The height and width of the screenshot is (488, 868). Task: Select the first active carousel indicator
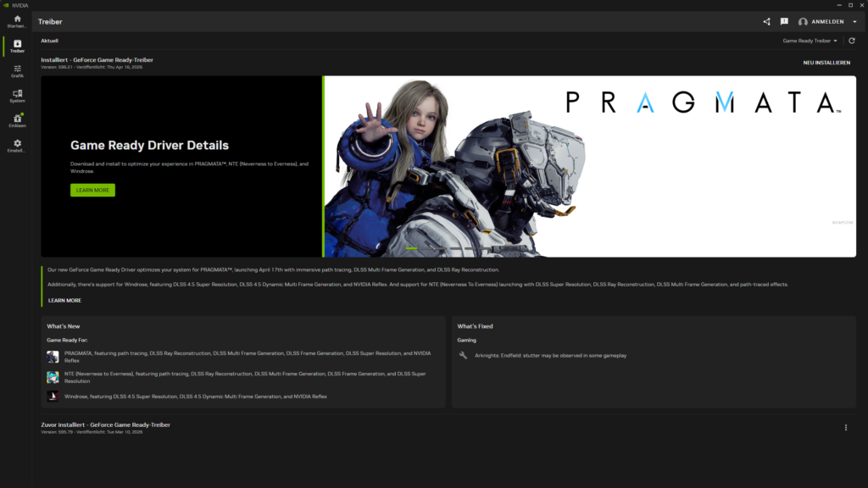click(411, 248)
